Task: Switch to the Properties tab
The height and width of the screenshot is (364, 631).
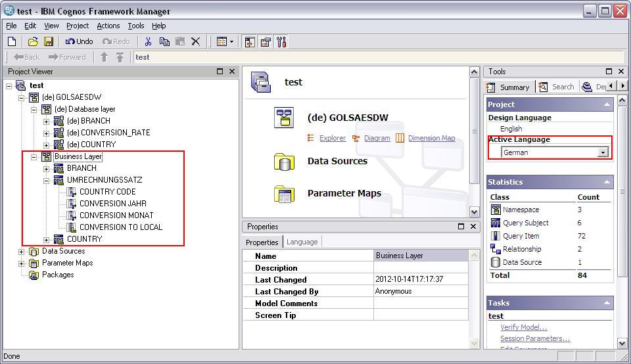Action: (262, 242)
